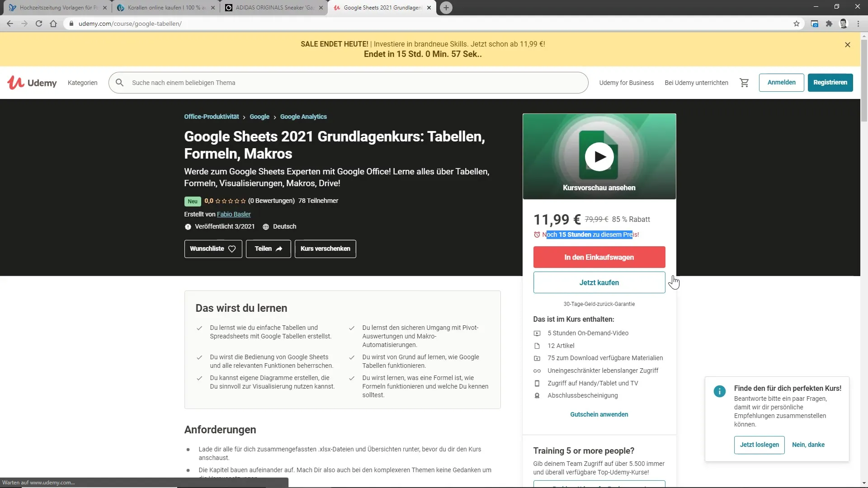
Task: Click the browser cast/media icon
Action: pos(814,23)
